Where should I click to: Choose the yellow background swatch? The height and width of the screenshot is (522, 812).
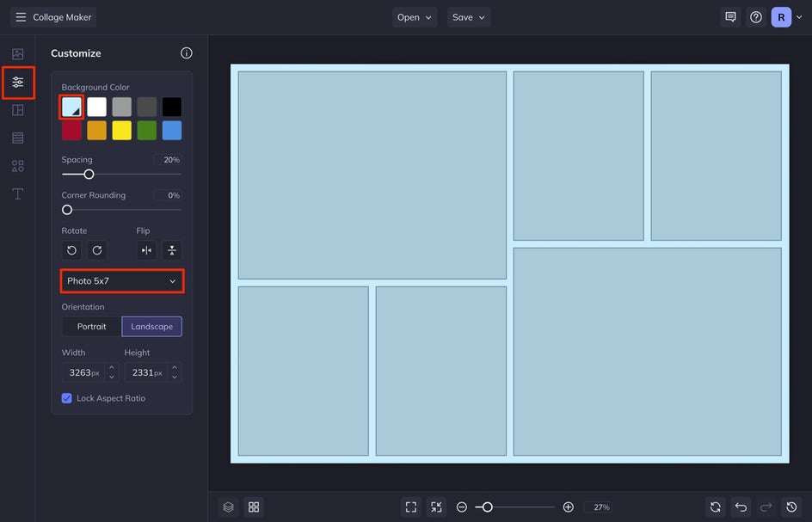coord(121,131)
